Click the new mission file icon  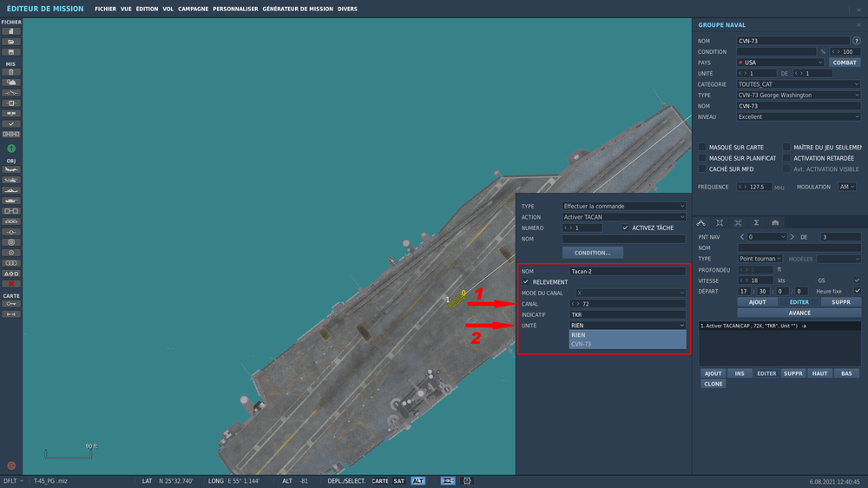pyautogui.click(x=11, y=31)
